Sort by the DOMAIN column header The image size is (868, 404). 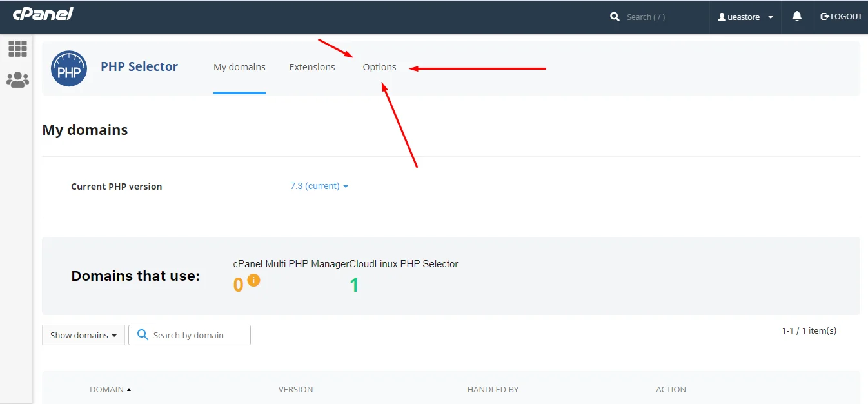[x=110, y=390]
